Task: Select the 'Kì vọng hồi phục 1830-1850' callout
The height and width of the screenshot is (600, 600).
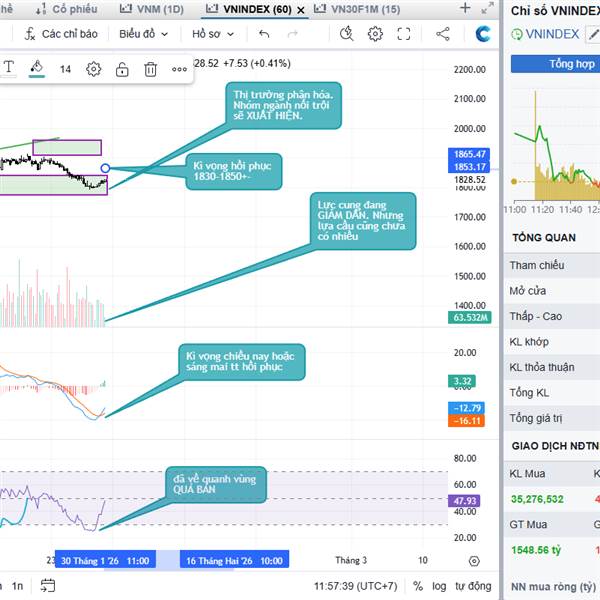Action: [x=233, y=171]
